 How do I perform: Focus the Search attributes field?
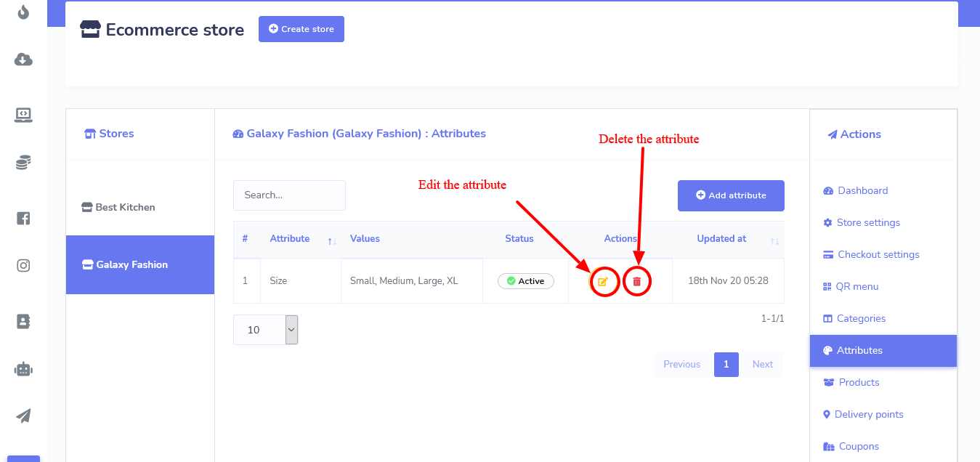coord(289,195)
